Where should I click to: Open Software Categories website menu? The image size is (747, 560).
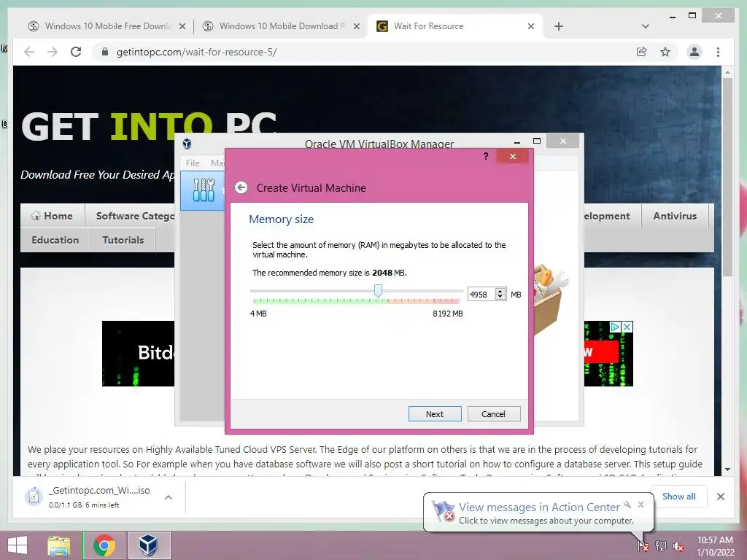pyautogui.click(x=135, y=216)
